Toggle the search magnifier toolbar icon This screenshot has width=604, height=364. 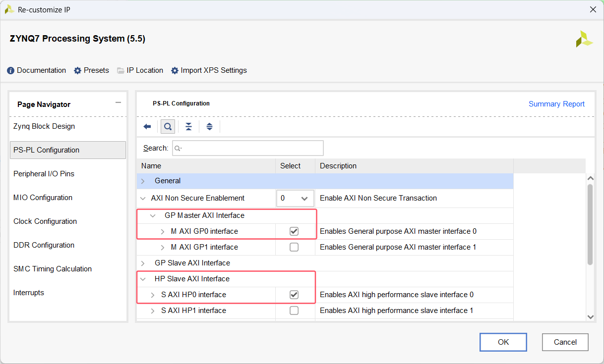click(x=168, y=127)
